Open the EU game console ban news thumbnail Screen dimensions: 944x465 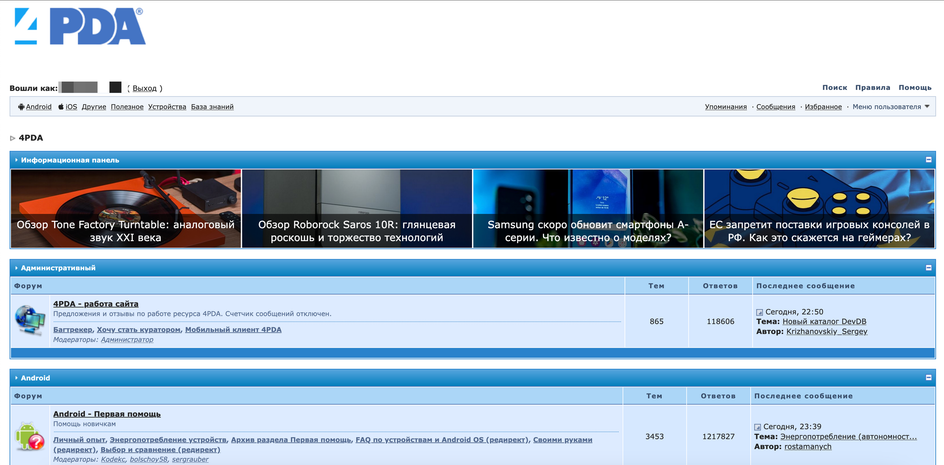pyautogui.click(x=819, y=208)
